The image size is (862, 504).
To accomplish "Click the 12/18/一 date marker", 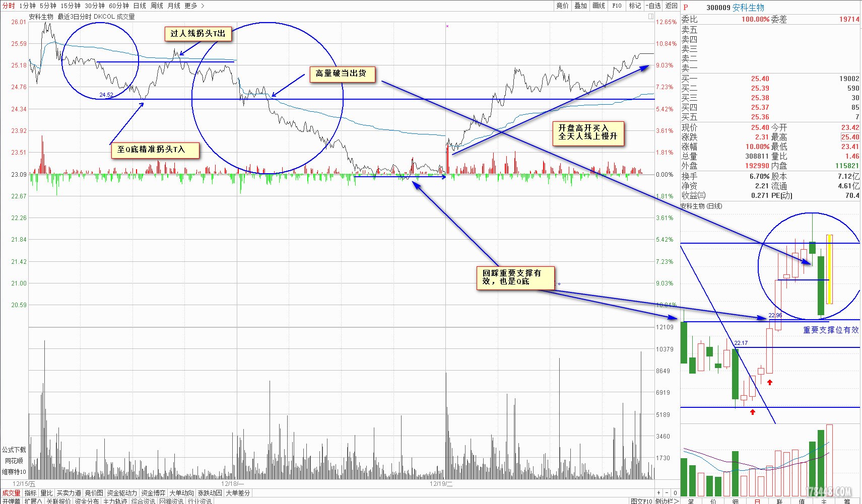I will [232, 484].
